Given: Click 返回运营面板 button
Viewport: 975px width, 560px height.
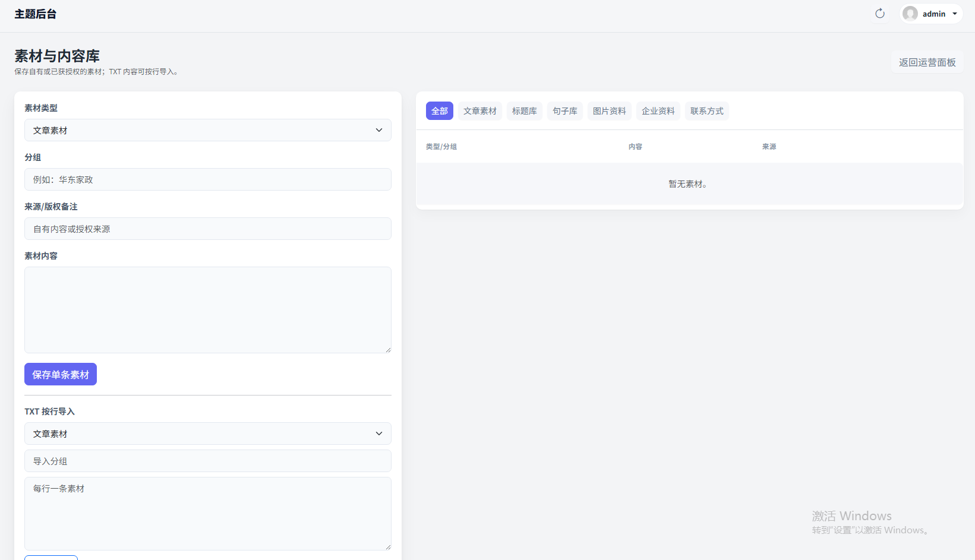Looking at the screenshot, I should pos(927,62).
